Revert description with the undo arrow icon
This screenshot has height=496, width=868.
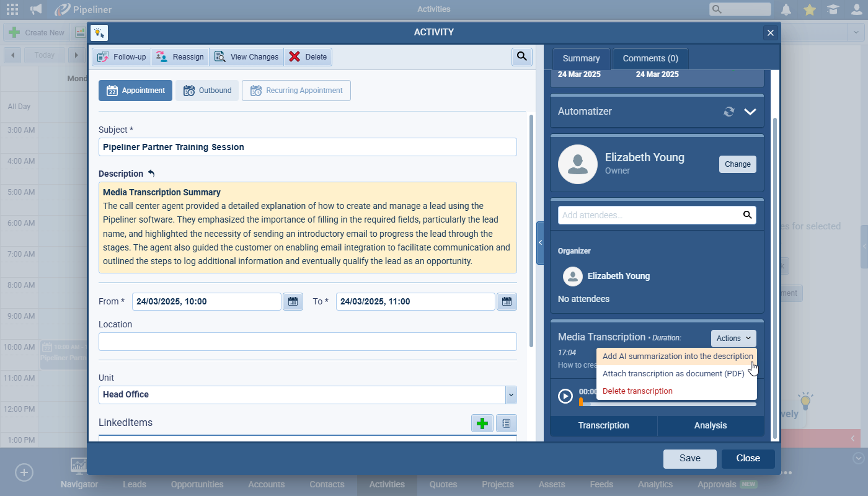(151, 174)
